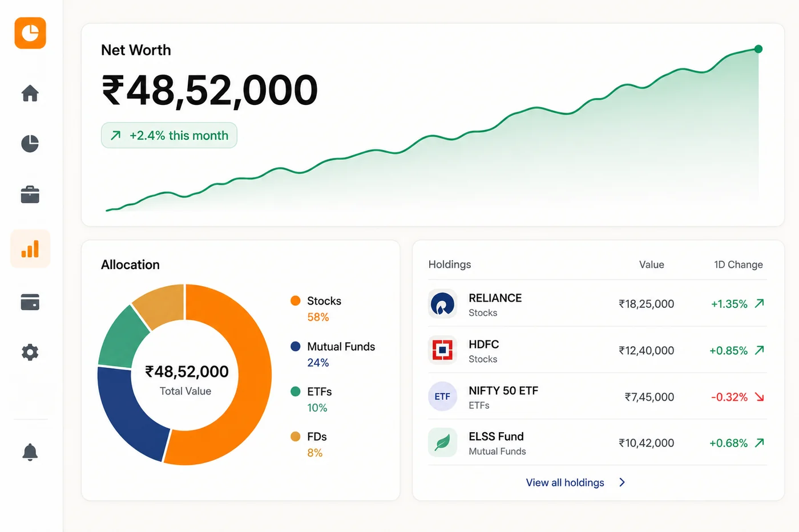Screen dimensions: 799x532
Task: Click the HDFC holding name
Action: click(x=483, y=344)
